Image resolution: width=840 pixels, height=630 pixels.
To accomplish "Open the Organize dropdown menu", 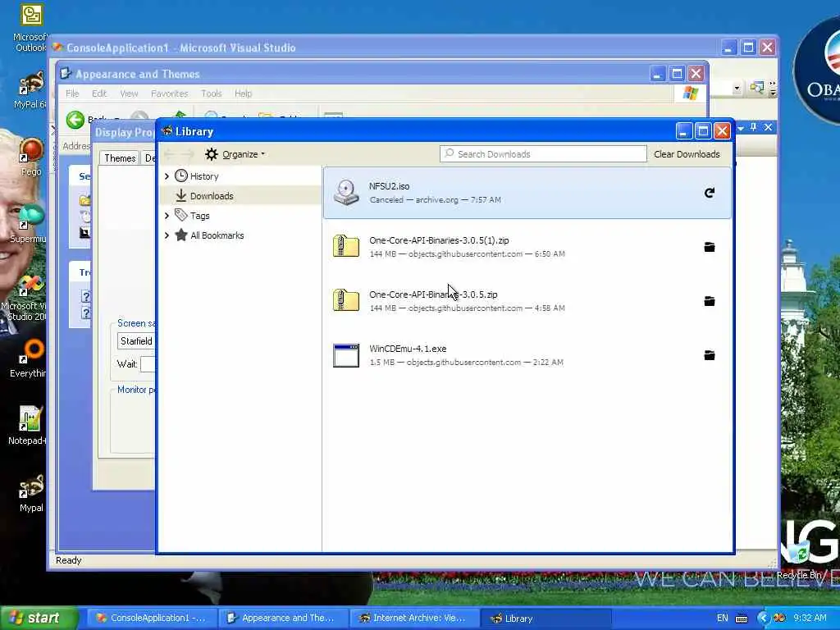I will pos(235,154).
